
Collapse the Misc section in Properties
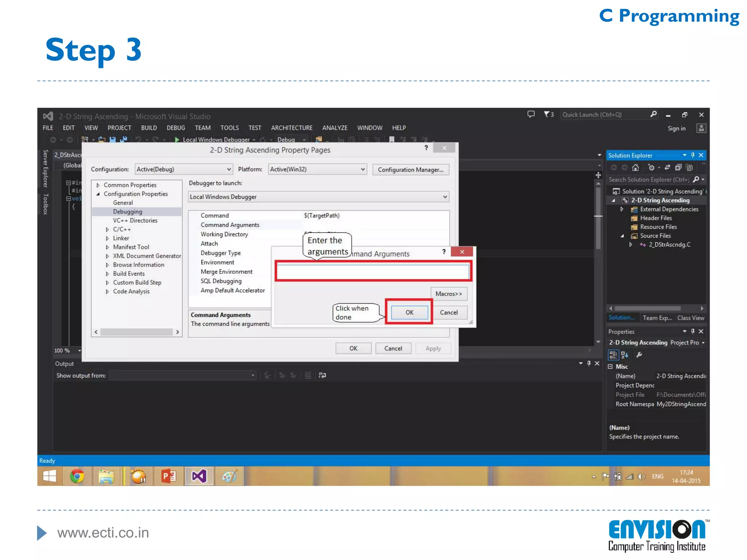pos(610,366)
